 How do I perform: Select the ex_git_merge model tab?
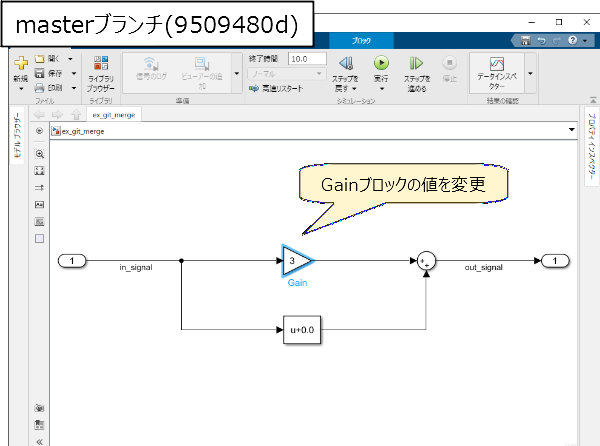pos(114,115)
